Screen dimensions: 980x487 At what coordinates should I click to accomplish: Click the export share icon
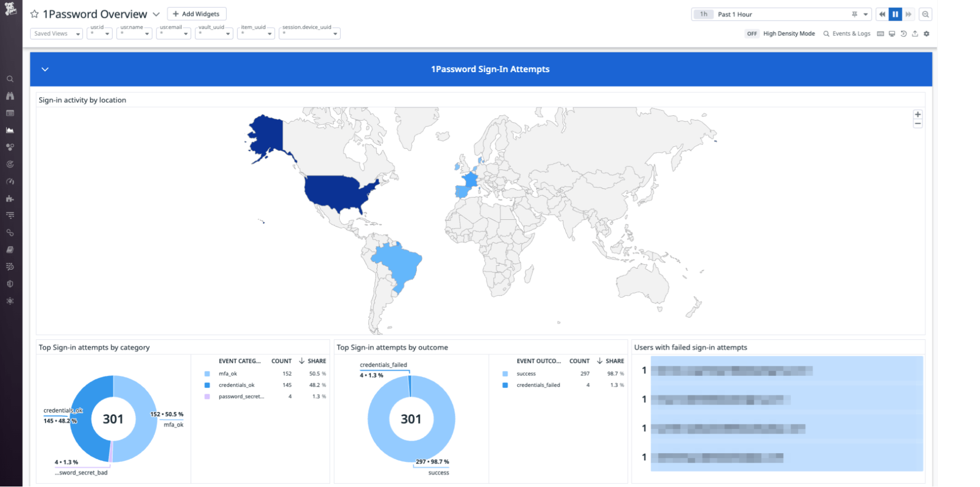[915, 34]
